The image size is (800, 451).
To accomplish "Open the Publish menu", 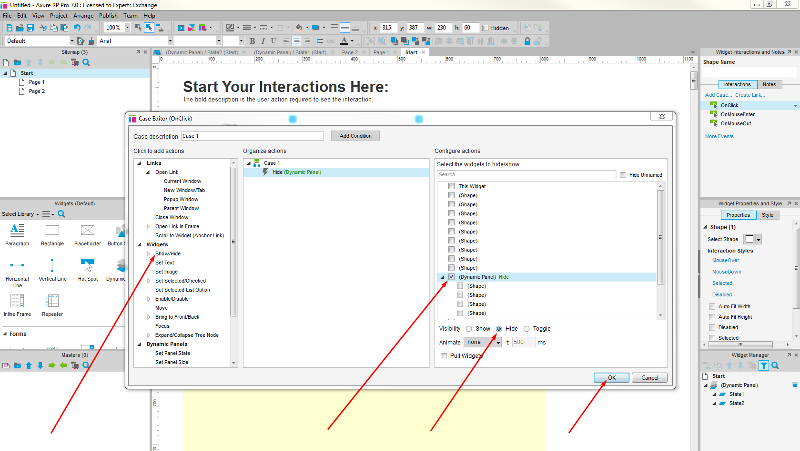I will tap(108, 16).
